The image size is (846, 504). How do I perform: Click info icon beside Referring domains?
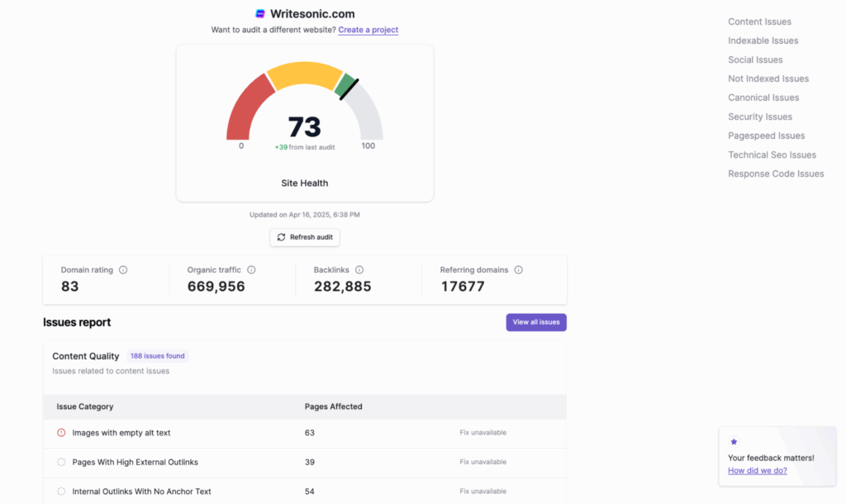[x=519, y=270]
